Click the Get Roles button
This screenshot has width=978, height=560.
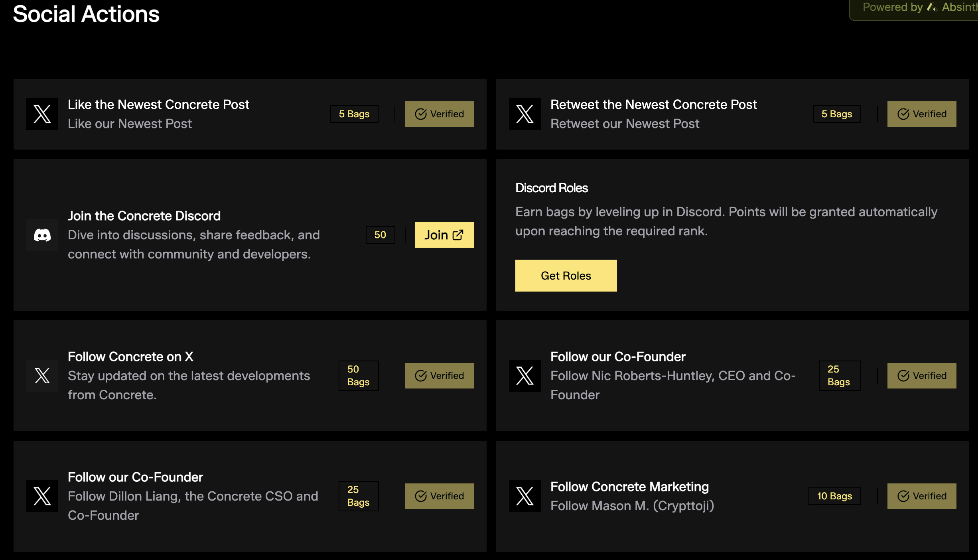[566, 276]
